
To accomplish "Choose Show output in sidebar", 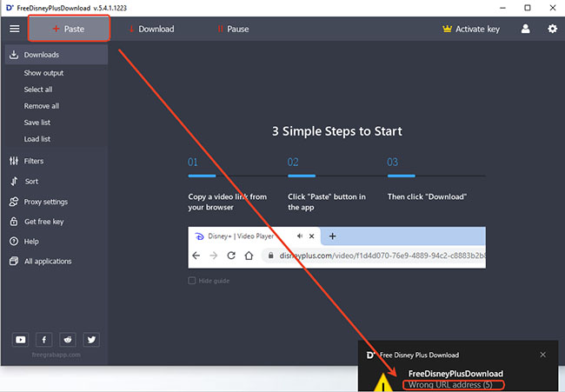I will 43,73.
